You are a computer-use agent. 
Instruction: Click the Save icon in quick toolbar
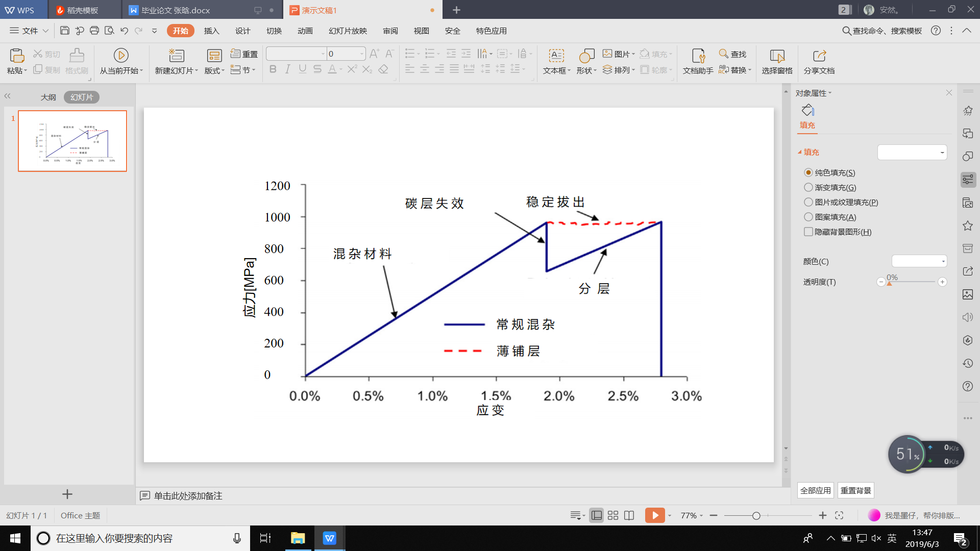coord(64,31)
